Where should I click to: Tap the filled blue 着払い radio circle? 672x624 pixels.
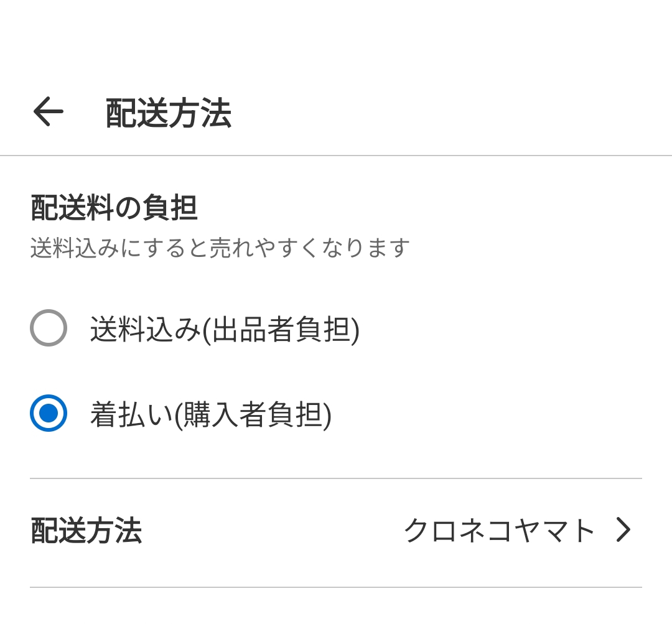coord(49,413)
